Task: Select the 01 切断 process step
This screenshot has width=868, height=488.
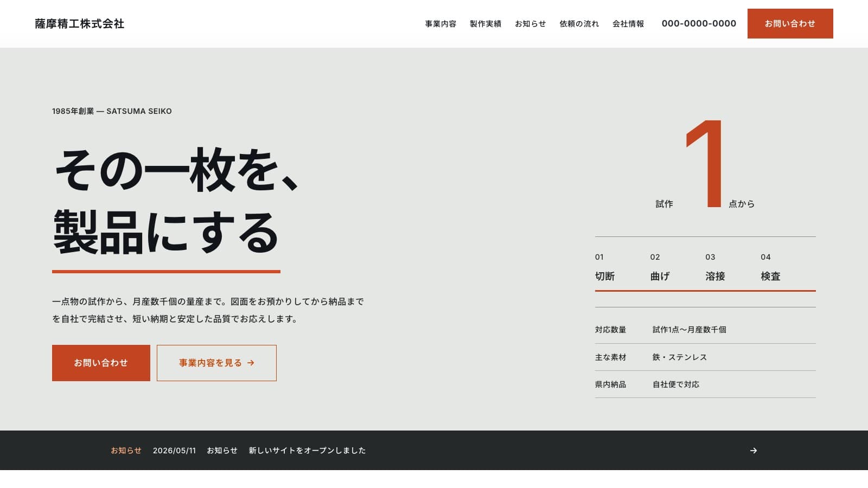Action: click(605, 267)
